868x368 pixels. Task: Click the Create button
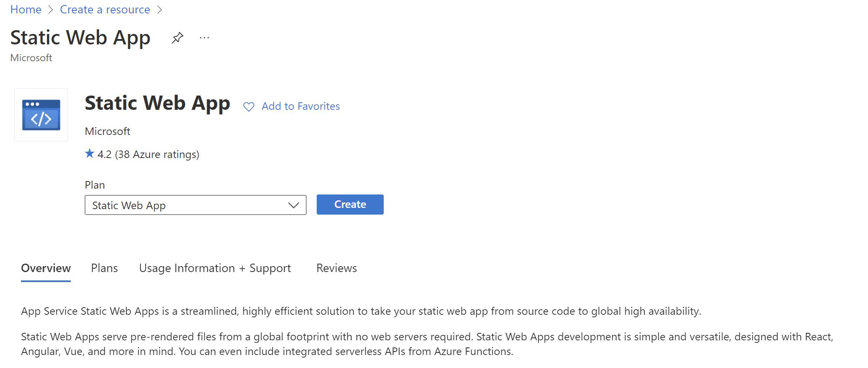[x=350, y=205]
